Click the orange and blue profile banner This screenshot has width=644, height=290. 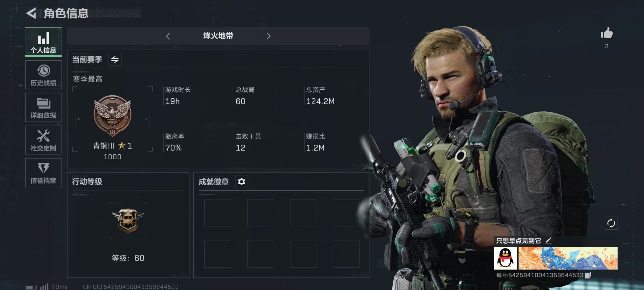[568, 258]
